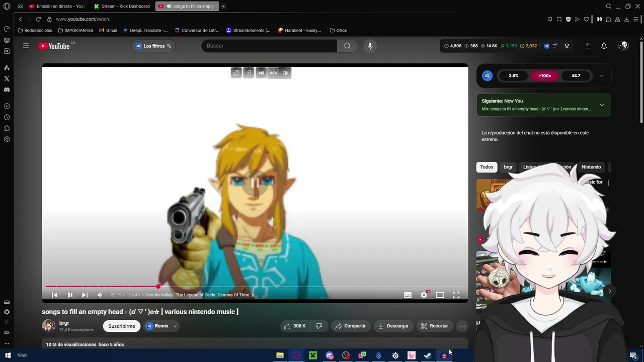644x362 pixels.
Task: Like the video with 306 K
Action: [x=294, y=326]
